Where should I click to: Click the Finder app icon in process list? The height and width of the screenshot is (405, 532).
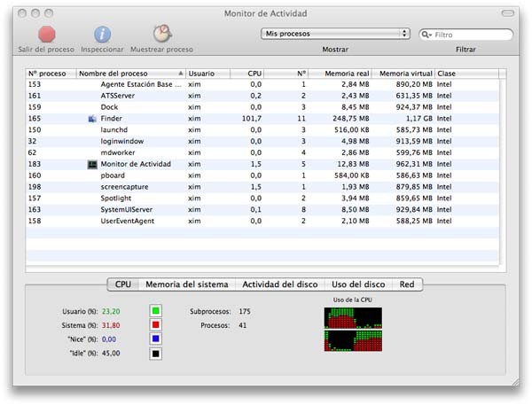92,119
